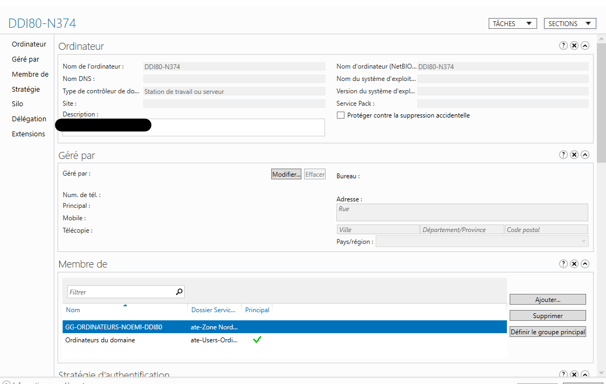Open help for the Ordinateur section
Viewport: 606px width, 384px height.
tap(563, 46)
